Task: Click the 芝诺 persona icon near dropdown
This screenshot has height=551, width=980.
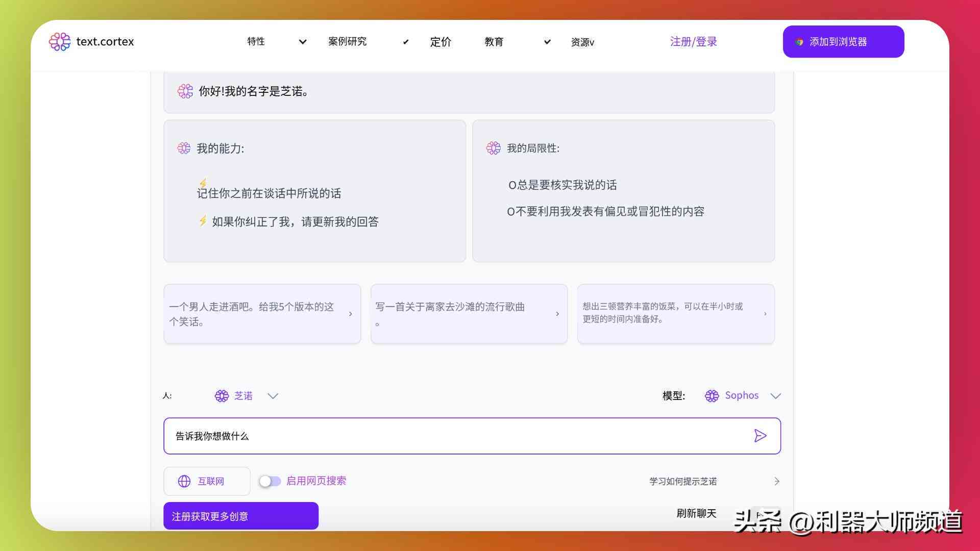Action: pos(222,395)
